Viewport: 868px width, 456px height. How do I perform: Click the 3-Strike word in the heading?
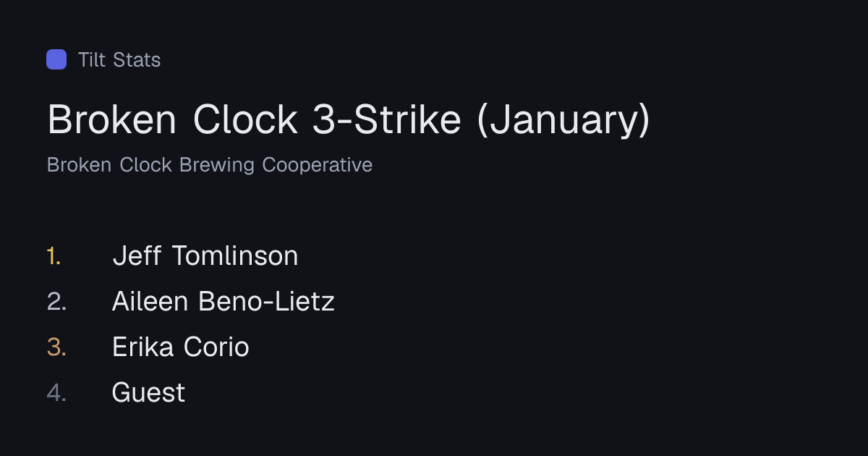pyautogui.click(x=387, y=120)
